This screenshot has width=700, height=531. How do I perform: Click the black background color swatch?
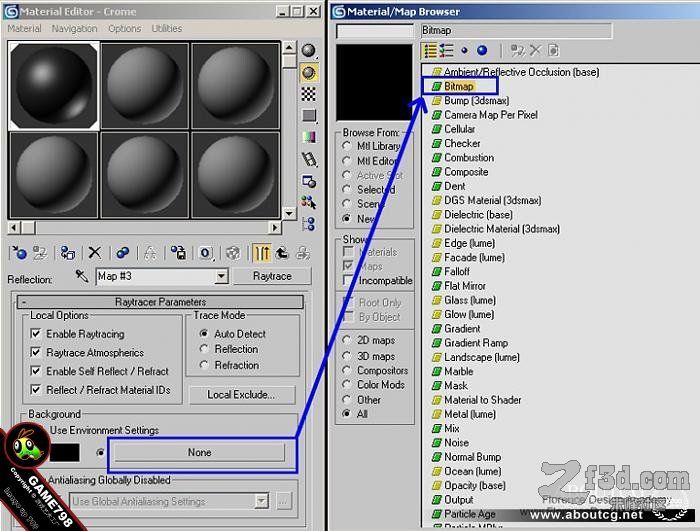click(65, 452)
